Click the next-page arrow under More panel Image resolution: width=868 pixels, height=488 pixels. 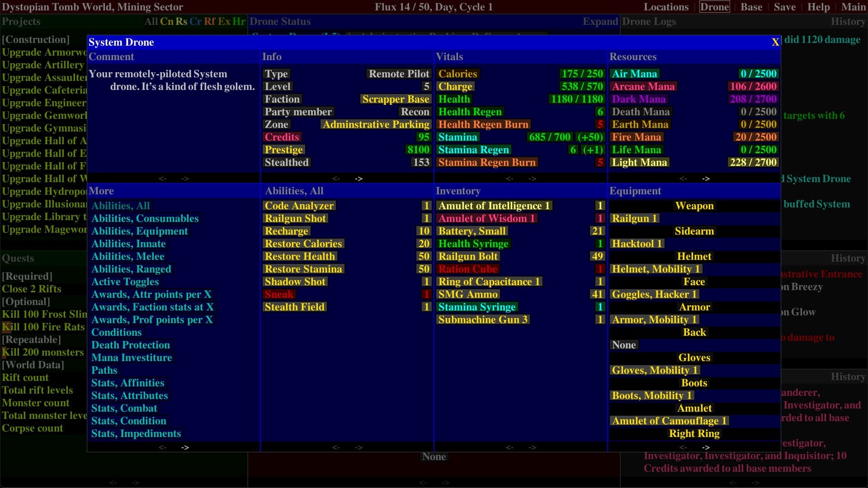(x=185, y=448)
